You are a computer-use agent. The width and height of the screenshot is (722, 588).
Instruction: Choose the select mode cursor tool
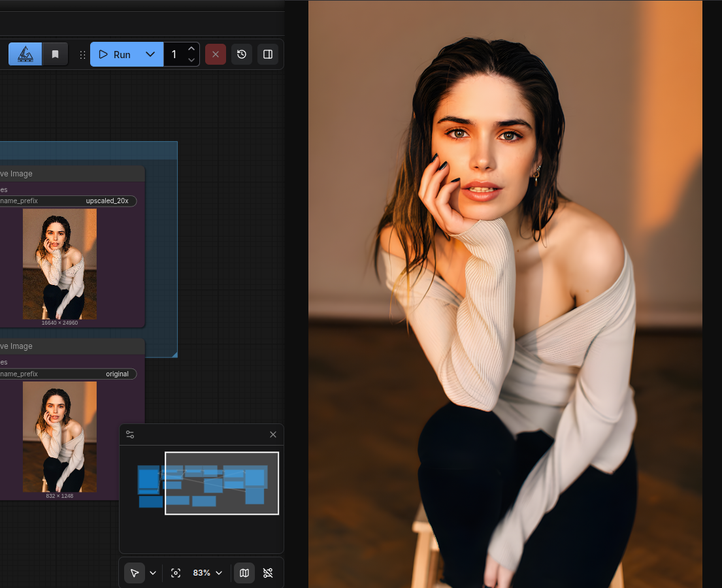pyautogui.click(x=135, y=573)
